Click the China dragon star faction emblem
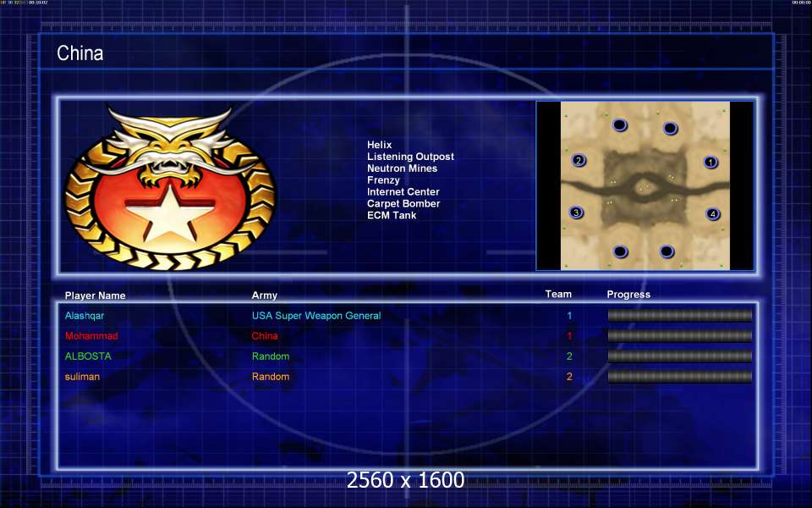Viewport: 812px width, 508px height. (170, 188)
